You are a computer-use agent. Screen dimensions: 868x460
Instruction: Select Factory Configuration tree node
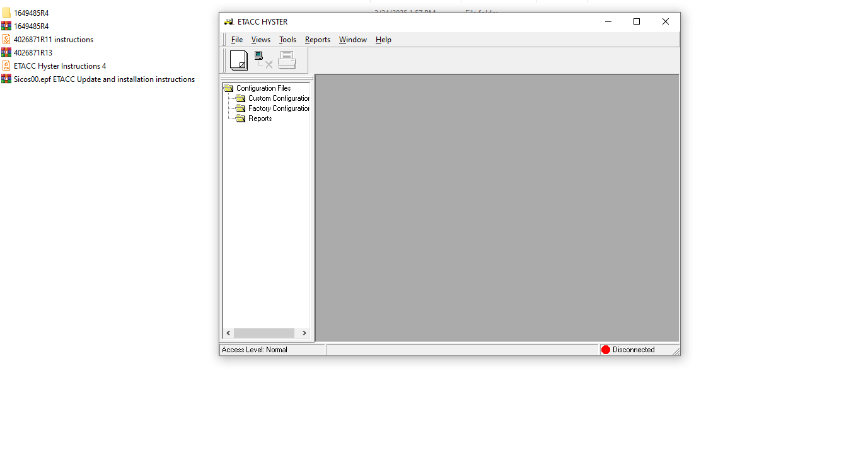click(x=279, y=108)
